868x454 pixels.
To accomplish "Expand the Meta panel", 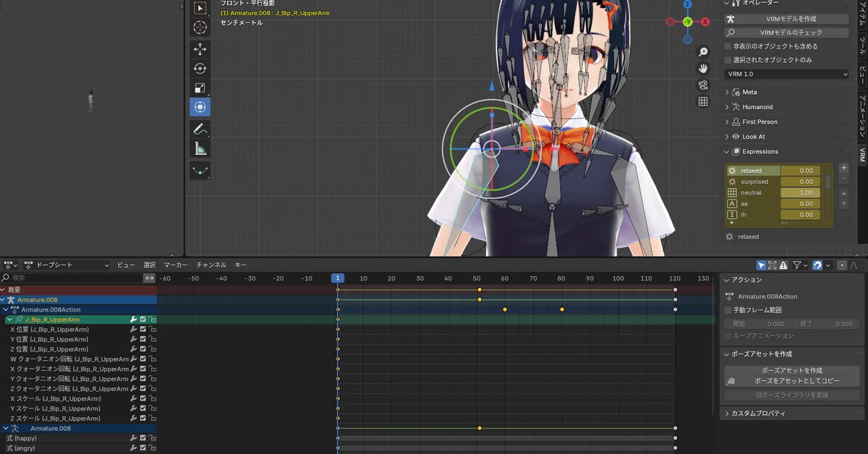I will pos(727,93).
